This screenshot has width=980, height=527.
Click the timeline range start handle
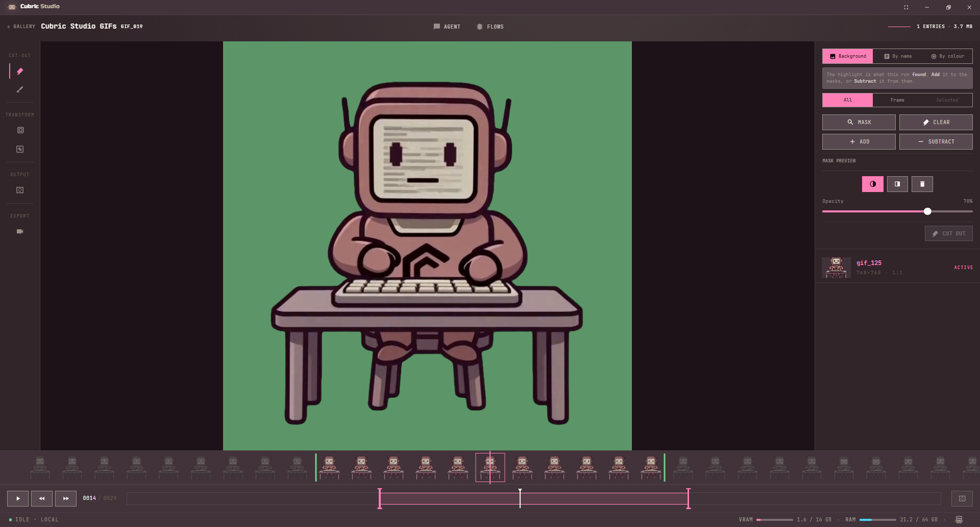380,498
